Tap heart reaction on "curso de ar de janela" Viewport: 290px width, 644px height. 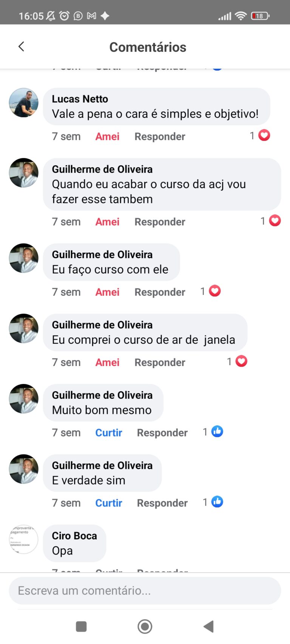coord(241,361)
